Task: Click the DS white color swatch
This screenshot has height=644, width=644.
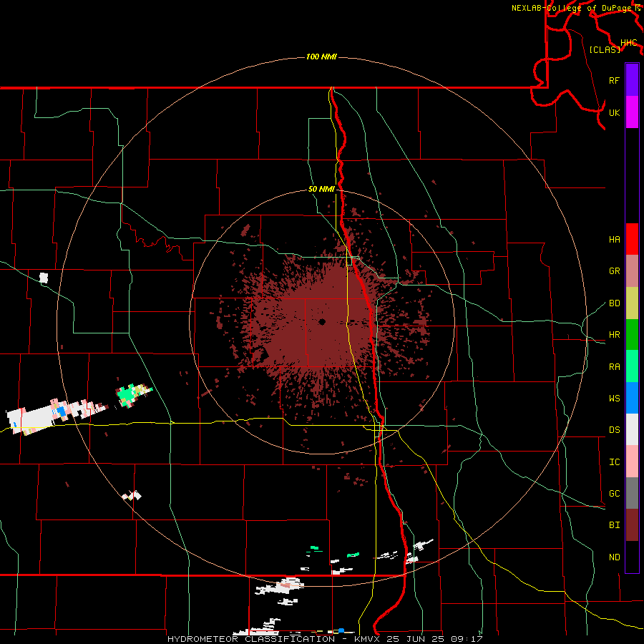Action: [x=632, y=429]
